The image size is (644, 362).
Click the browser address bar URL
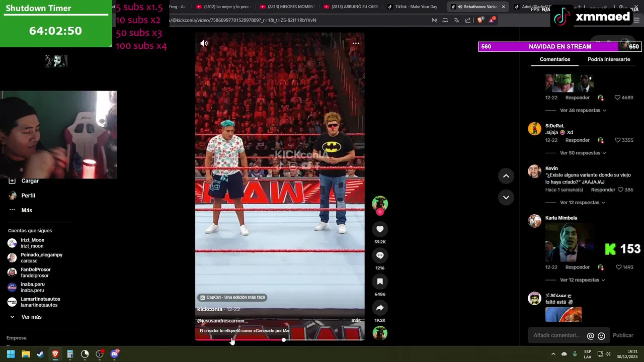click(243, 20)
